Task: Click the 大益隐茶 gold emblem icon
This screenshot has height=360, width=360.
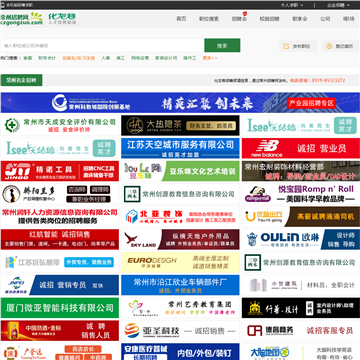Action: (x=135, y=125)
